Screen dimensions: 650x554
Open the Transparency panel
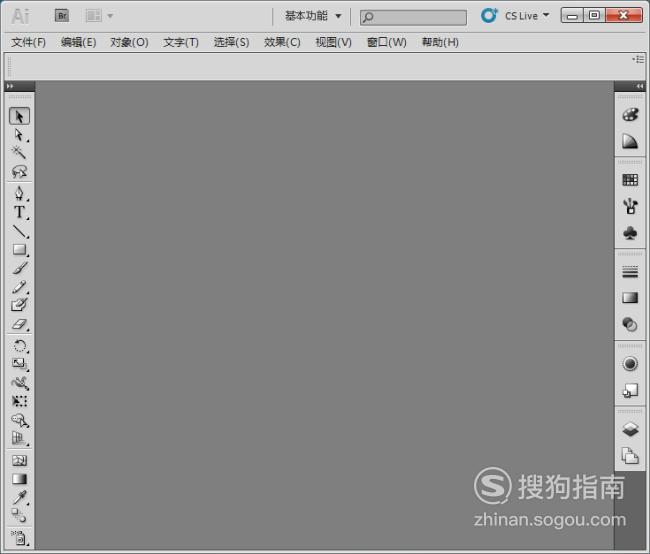pyautogui.click(x=630, y=324)
